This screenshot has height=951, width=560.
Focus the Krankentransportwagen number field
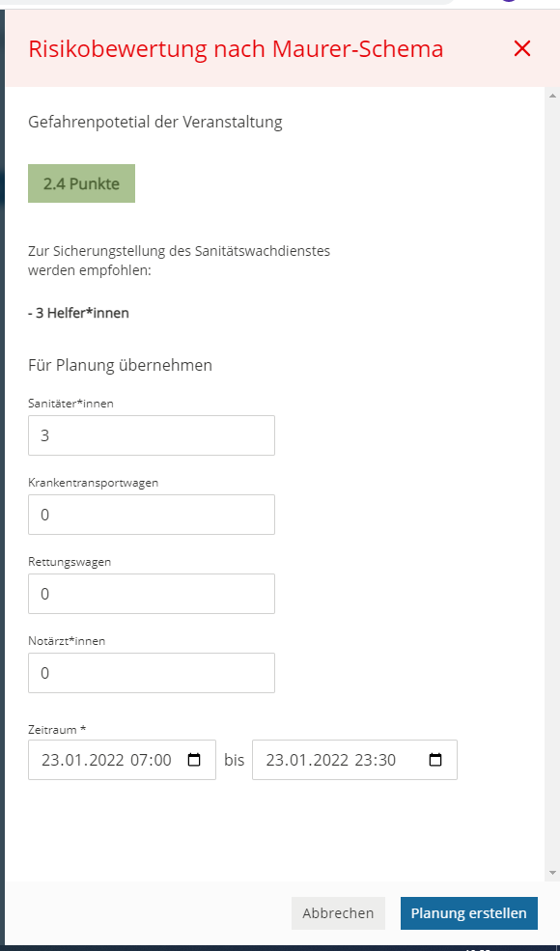(151, 515)
